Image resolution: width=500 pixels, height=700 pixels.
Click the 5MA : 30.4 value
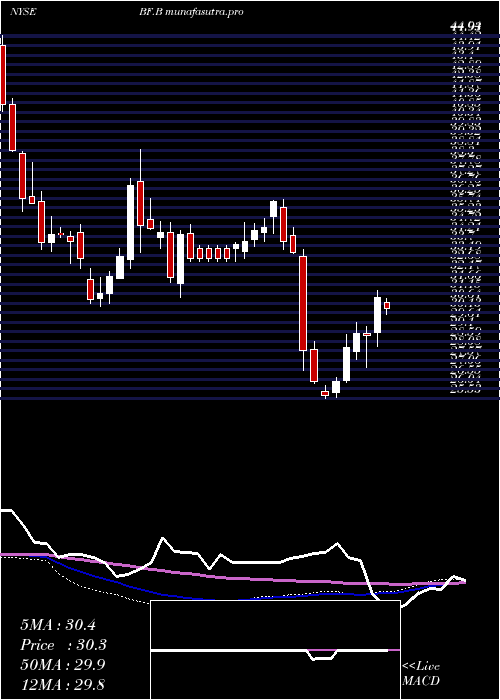(x=58, y=625)
